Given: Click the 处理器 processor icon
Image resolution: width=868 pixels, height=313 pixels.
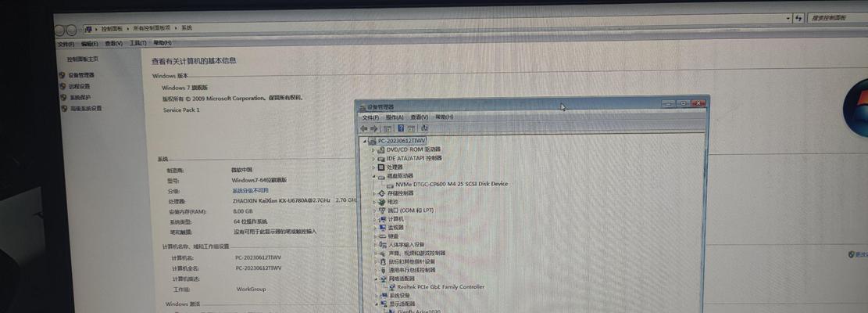Looking at the screenshot, I should click(x=380, y=167).
